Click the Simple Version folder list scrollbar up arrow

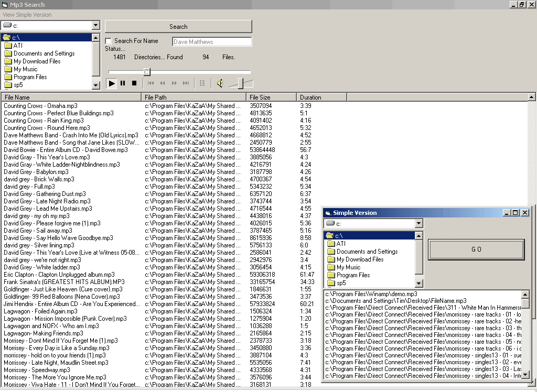point(418,235)
